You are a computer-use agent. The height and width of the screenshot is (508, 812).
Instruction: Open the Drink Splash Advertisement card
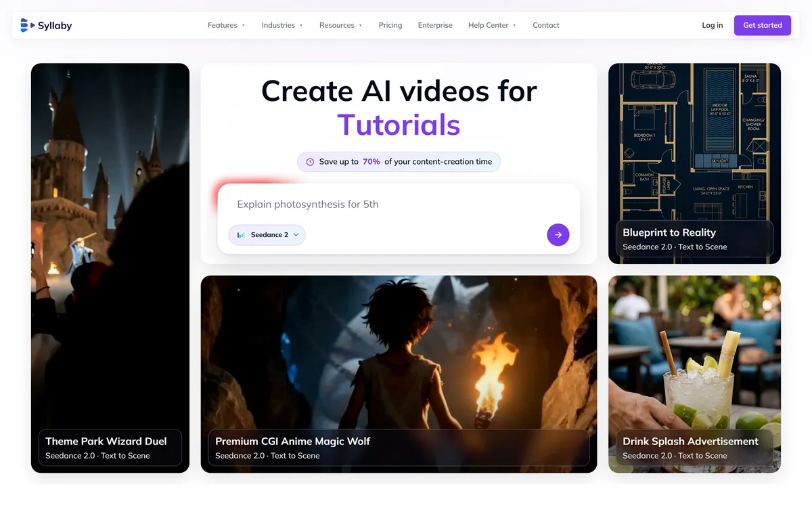pyautogui.click(x=694, y=374)
